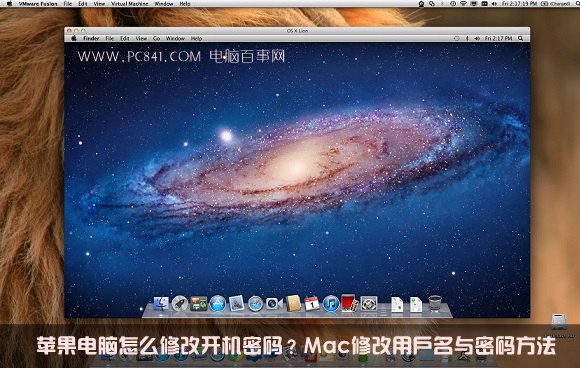
Task: Open the second document stack in dock
Action: click(416, 304)
